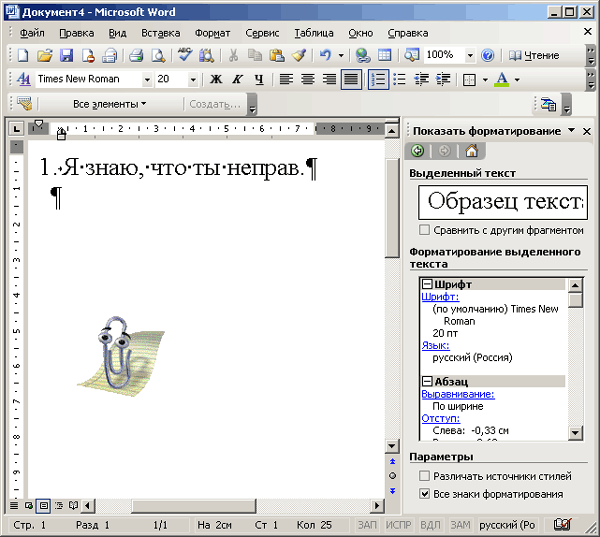The width and height of the screenshot is (600, 537).
Task: Click the horizontal scrollbar thumb
Action: pos(193,506)
